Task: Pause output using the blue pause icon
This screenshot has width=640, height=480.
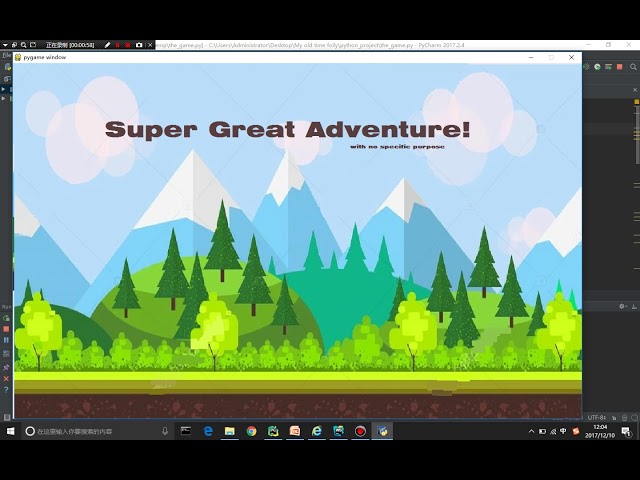Action: pos(6,340)
